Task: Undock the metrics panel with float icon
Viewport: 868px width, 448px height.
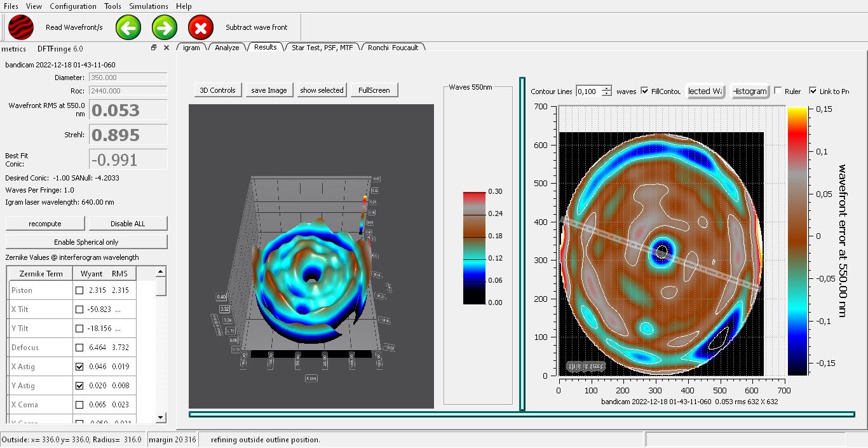Action: [x=154, y=48]
